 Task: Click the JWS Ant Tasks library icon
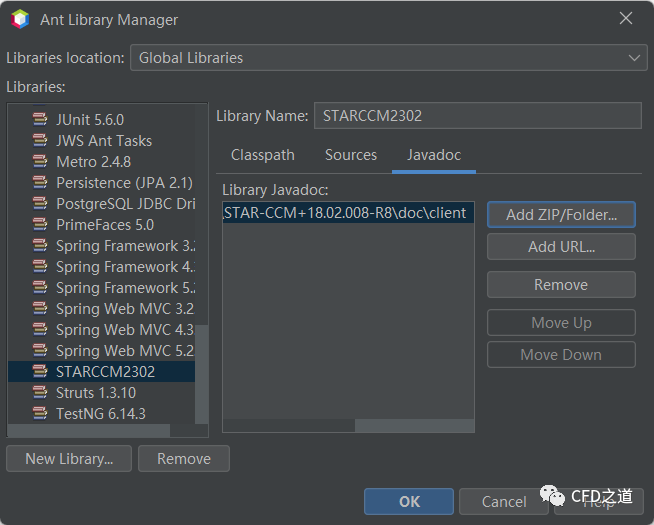coord(40,140)
